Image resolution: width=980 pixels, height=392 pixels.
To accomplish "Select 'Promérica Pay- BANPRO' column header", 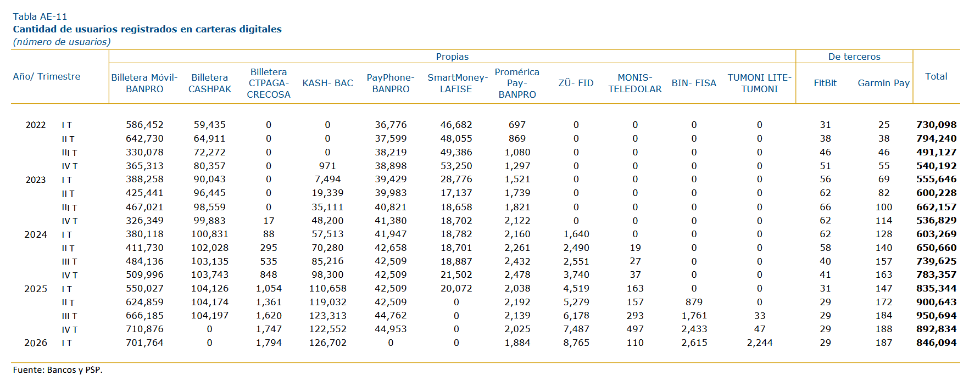I will [517, 83].
